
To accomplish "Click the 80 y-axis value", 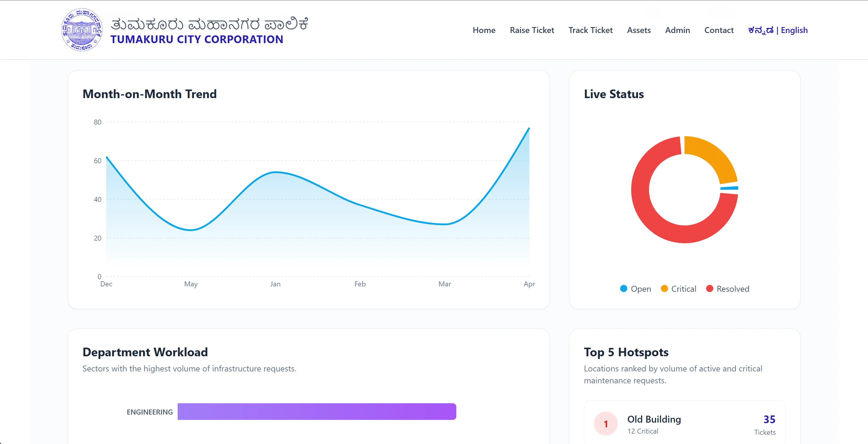I will pyautogui.click(x=97, y=122).
